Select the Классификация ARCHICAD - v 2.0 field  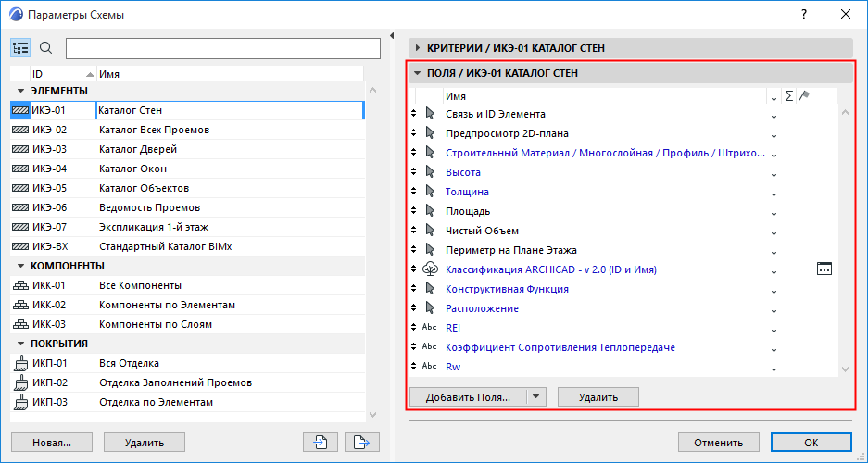tap(623, 269)
